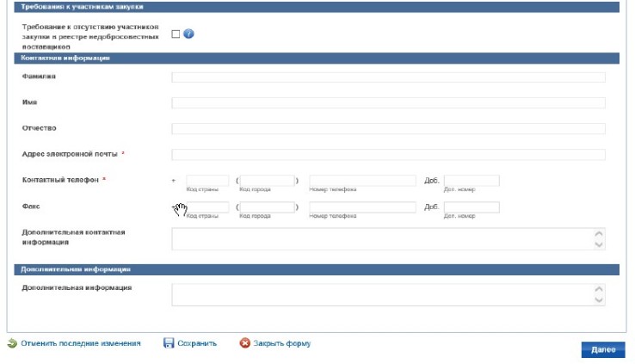Click into the Отчество text field
Viewport: 635px width, 364px height.
point(388,129)
